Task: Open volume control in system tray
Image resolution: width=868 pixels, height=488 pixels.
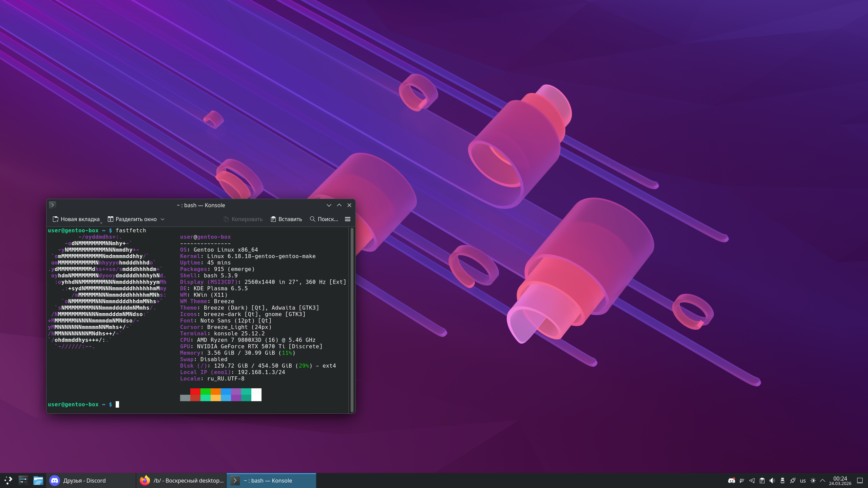Action: [x=772, y=480]
